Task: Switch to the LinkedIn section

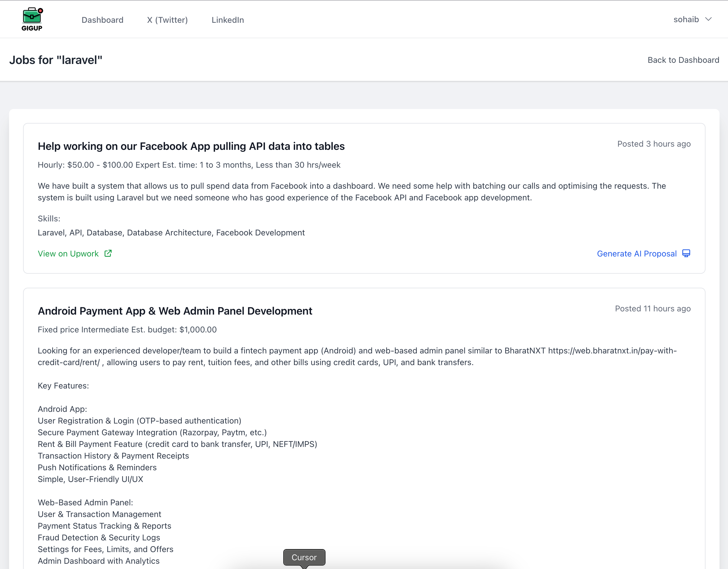Action: 228,20
